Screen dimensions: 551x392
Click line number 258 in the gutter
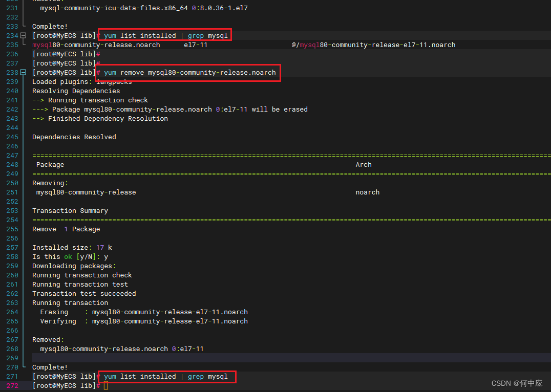click(x=12, y=257)
